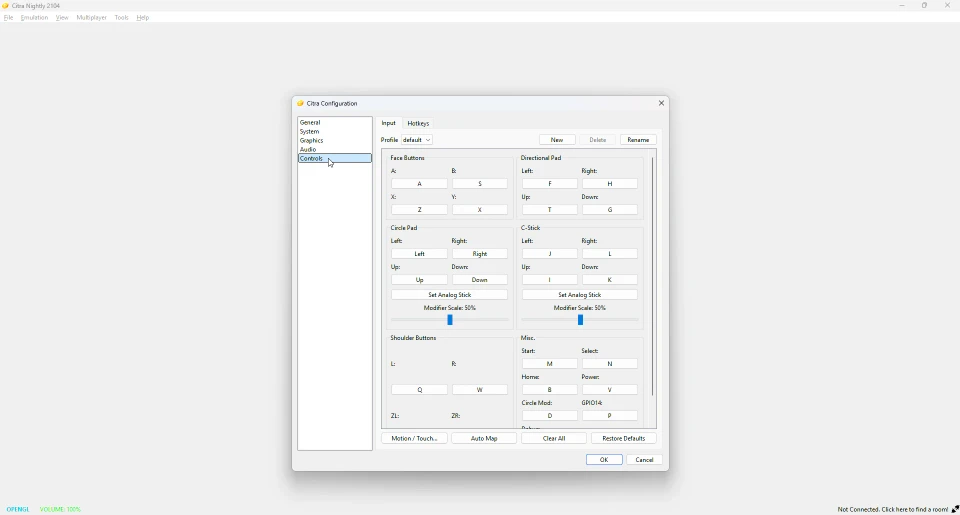Cancel the Citra Configuration dialog
The width and height of the screenshot is (960, 515).
[x=644, y=460]
